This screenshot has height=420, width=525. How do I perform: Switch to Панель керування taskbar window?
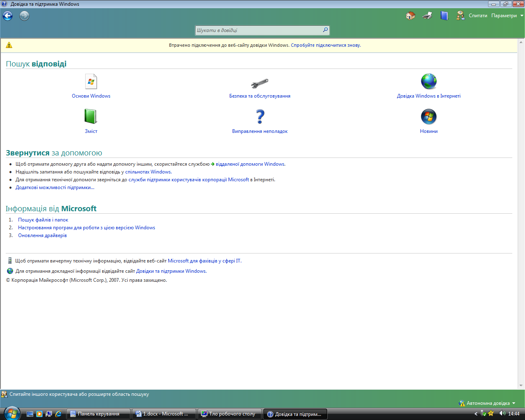98,414
